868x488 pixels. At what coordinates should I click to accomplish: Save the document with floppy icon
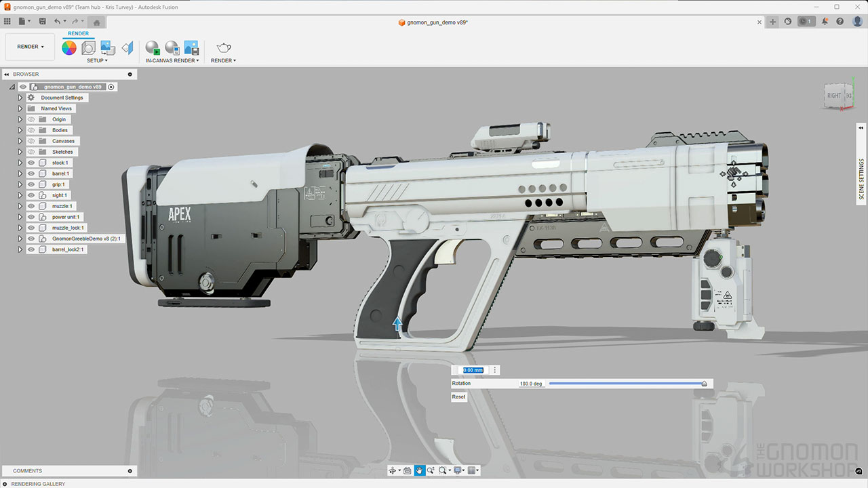(x=43, y=22)
